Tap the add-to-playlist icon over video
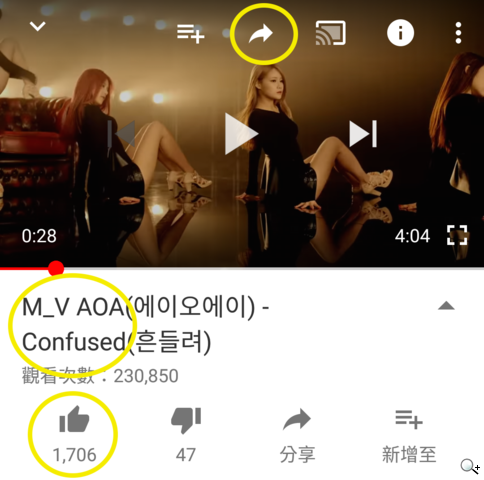Screen dimensions: 484x480 point(190,34)
